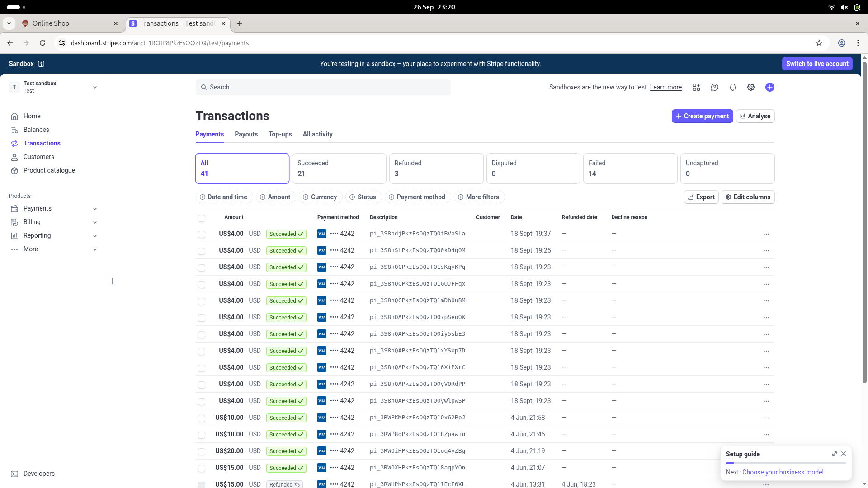Image resolution: width=868 pixels, height=488 pixels.
Task: Open the notifications bell icon
Action: [x=733, y=87]
